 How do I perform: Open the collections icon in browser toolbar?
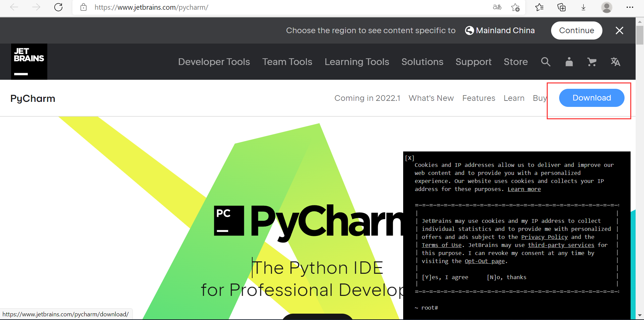click(561, 7)
